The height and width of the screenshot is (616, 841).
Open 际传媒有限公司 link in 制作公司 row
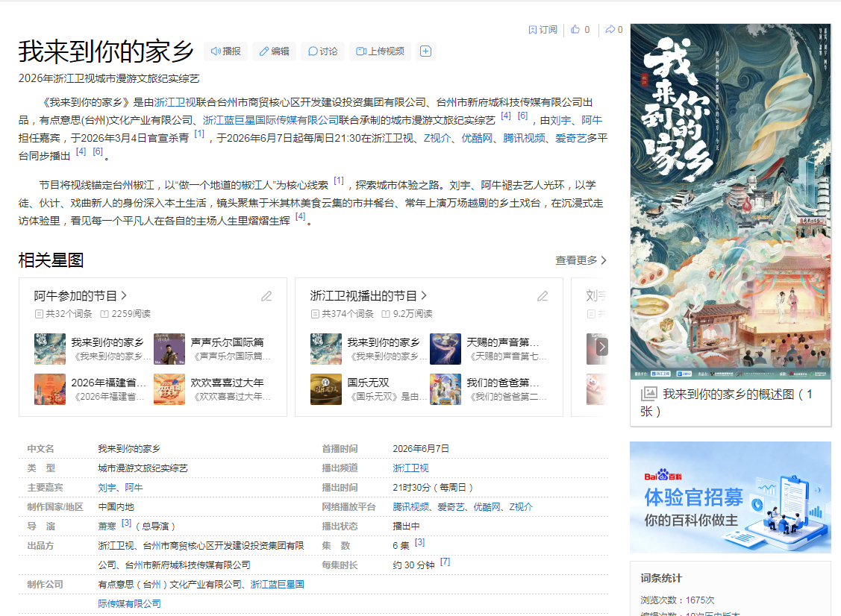[x=129, y=603]
